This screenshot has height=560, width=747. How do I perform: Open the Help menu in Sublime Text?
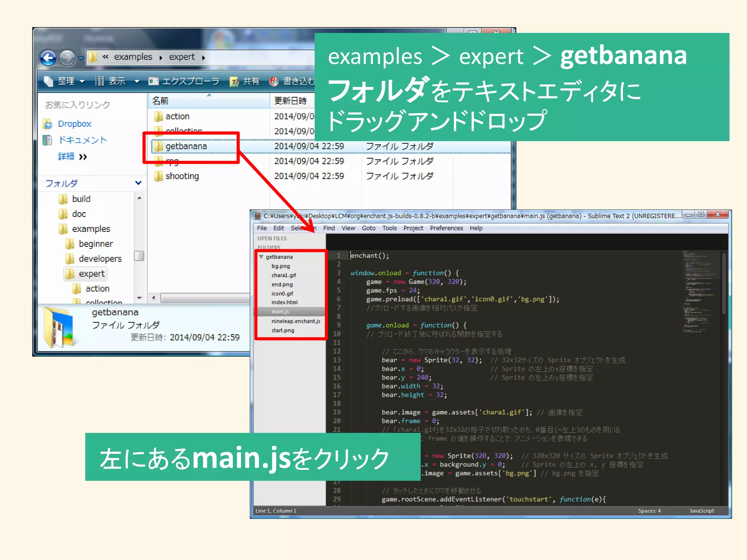tap(476, 228)
